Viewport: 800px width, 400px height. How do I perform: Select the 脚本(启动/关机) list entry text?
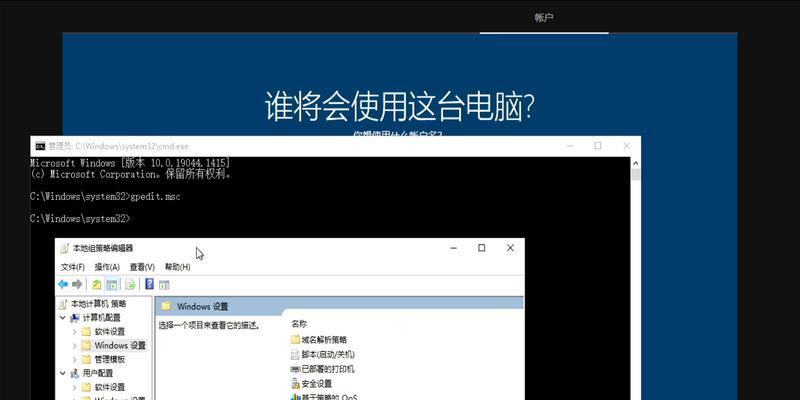[328, 354]
